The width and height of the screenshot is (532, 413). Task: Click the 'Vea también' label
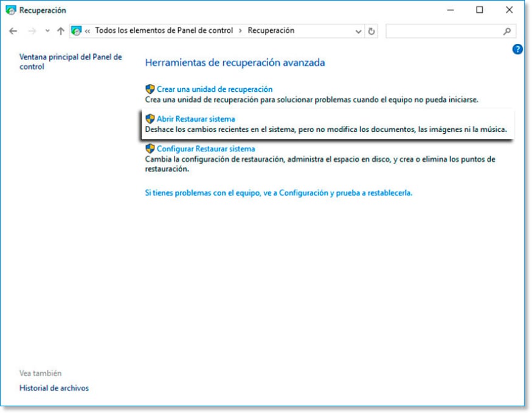(40, 373)
